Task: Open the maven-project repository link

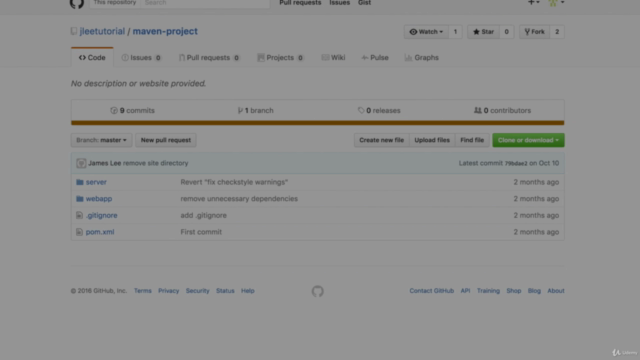Action: click(x=165, y=31)
